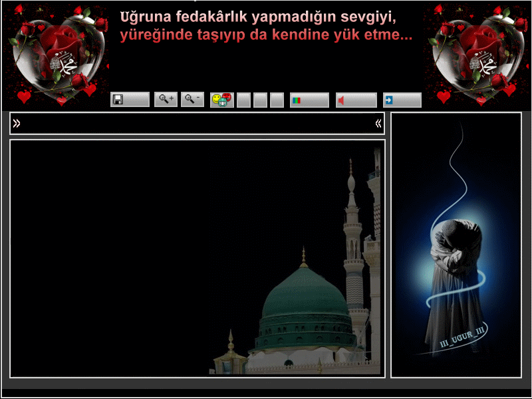Click the first blank button after the smileys
The image size is (532, 399).
point(244,100)
